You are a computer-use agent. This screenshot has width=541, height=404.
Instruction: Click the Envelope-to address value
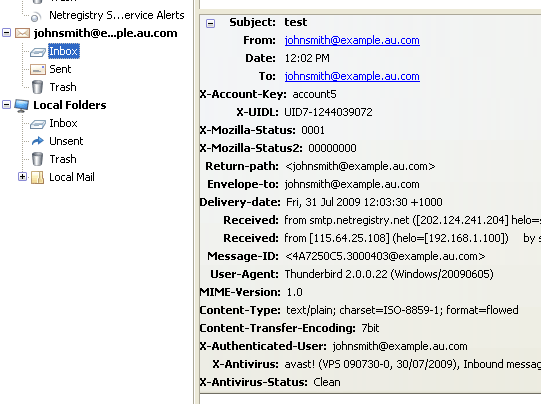[352, 184]
